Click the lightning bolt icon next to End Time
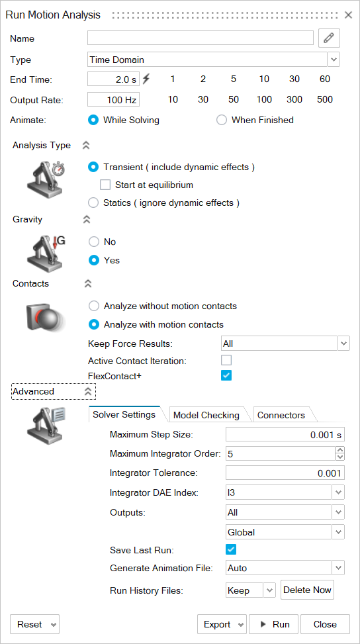This screenshot has width=360, height=644. [x=146, y=79]
